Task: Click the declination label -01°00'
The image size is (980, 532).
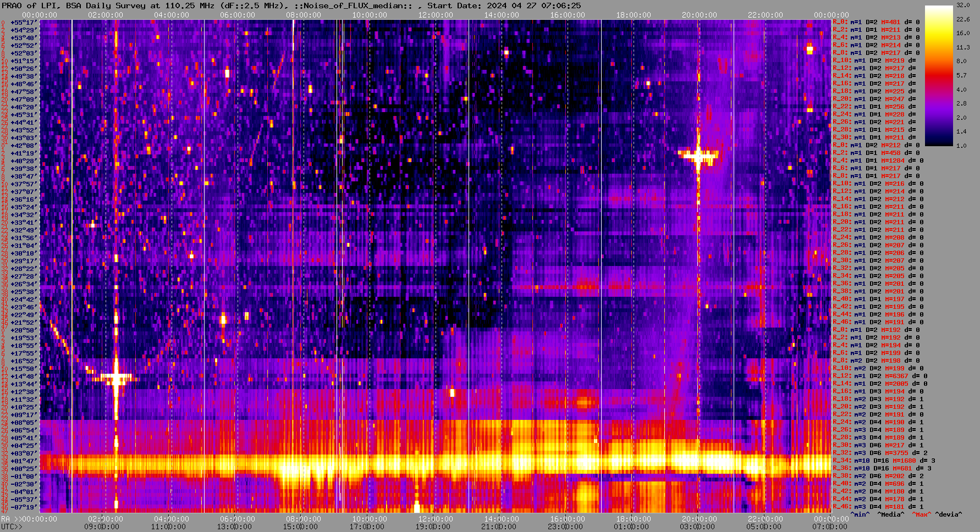Action: click(24, 476)
